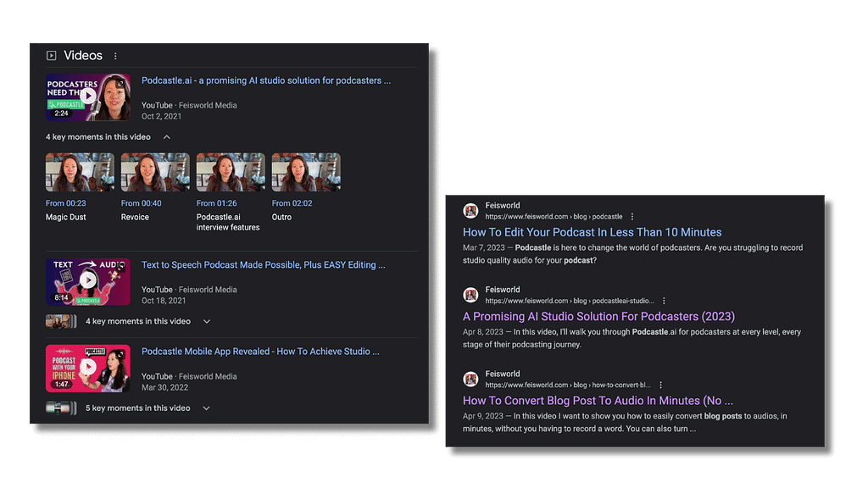This screenshot has width=868, height=488.
Task: Click the Videos section play-box icon
Action: pyautogui.click(x=51, y=55)
